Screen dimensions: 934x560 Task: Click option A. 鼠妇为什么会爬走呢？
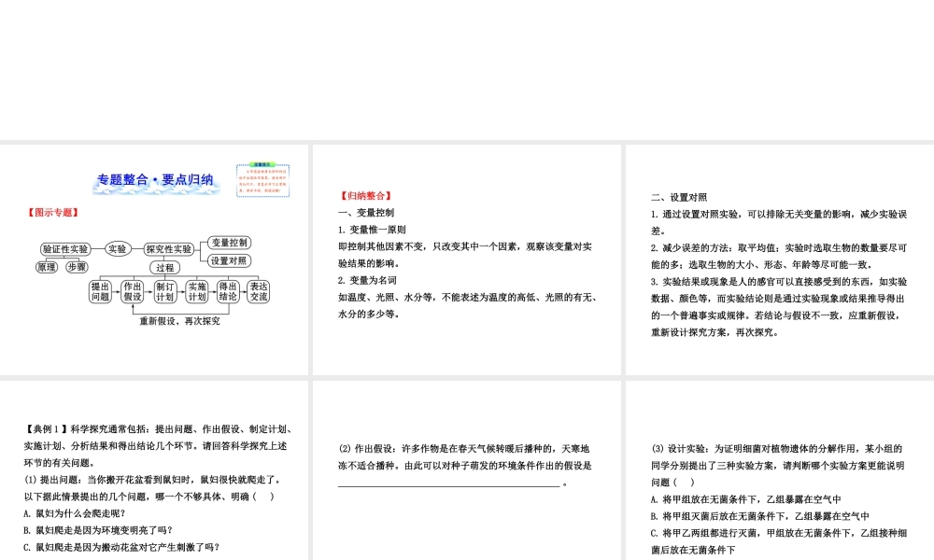[x=75, y=513]
